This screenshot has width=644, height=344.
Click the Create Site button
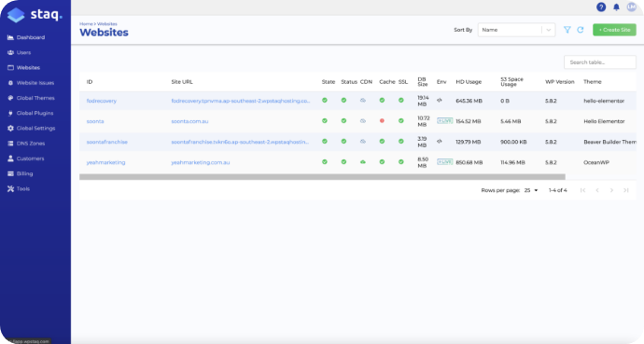pos(614,30)
